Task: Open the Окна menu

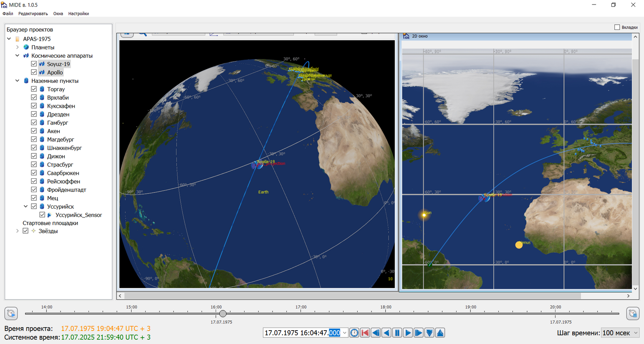Action: [x=58, y=13]
